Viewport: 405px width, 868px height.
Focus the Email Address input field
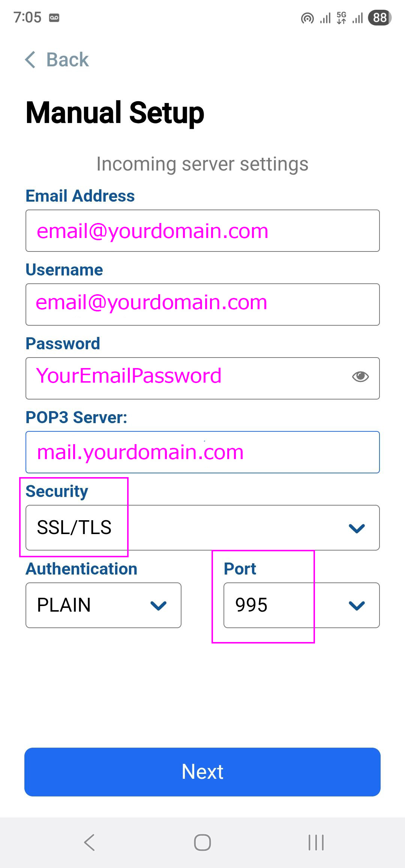pyautogui.click(x=202, y=231)
